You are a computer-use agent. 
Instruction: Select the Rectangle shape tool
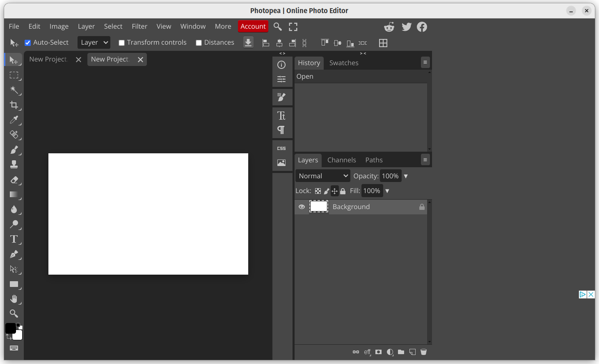tap(14, 284)
